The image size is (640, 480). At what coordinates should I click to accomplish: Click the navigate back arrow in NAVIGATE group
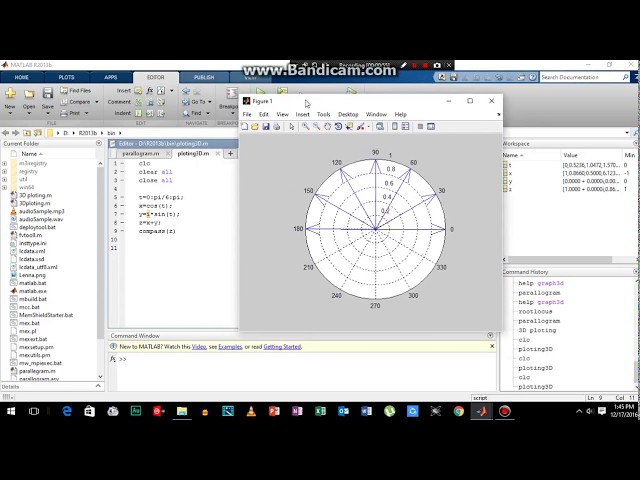click(186, 91)
